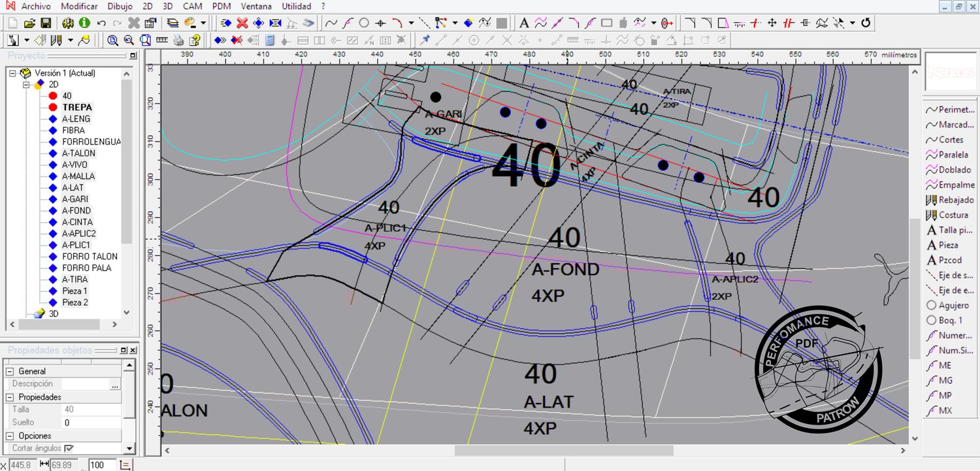This screenshot has height=471, width=980.
Task: Select the circle drawing tool
Action: coord(364,23)
